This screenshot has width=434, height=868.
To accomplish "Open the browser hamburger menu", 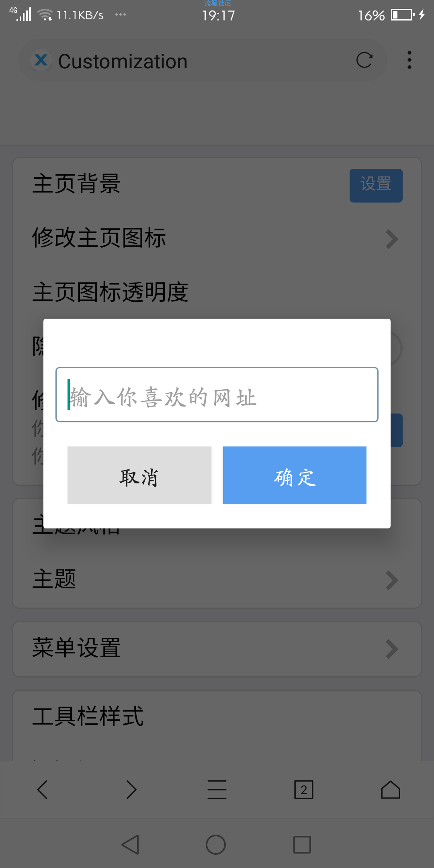I will click(217, 790).
